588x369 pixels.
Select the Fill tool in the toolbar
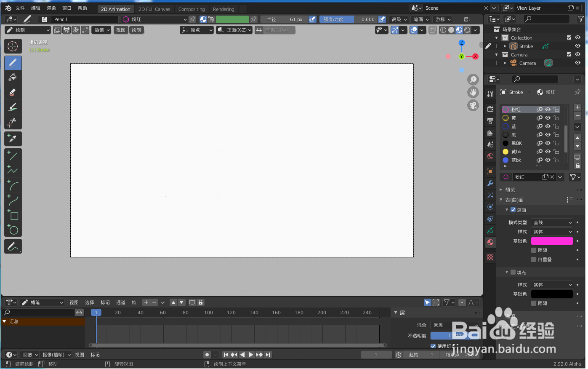(13, 78)
